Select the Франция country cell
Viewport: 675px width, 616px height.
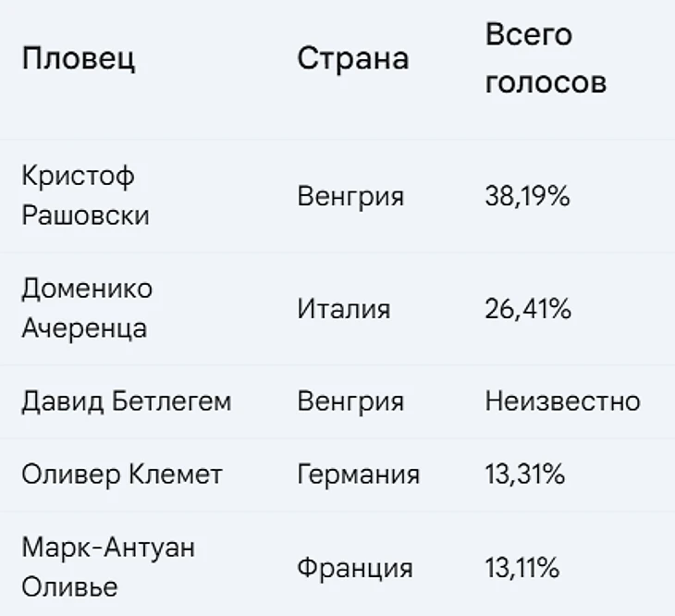[355, 568]
